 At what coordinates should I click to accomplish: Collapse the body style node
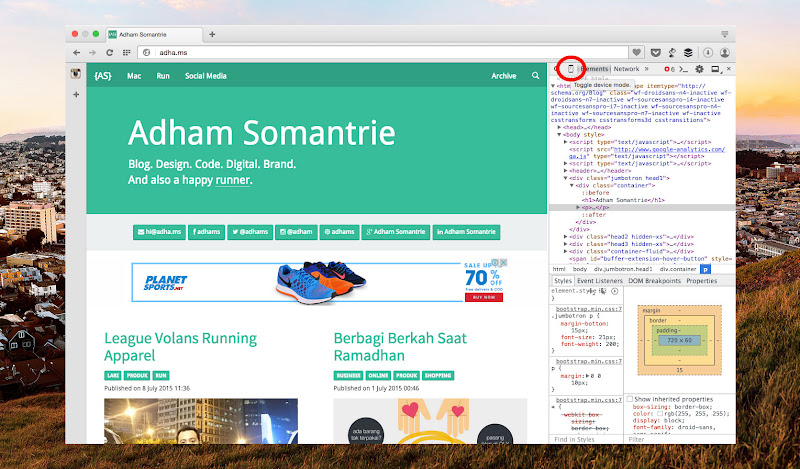560,135
